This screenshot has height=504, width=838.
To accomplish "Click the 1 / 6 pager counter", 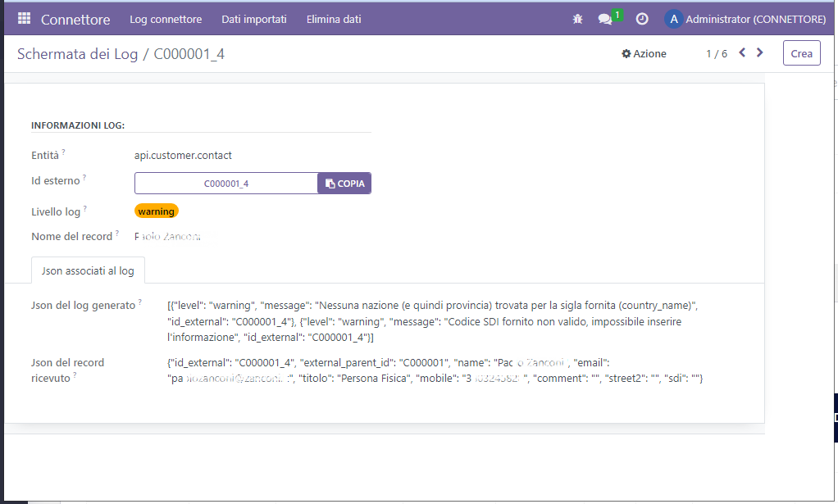I will [x=716, y=53].
